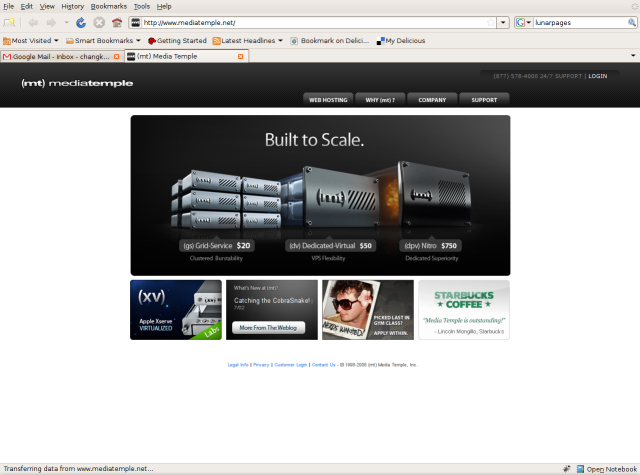Open the Google search engine selector
Image resolution: width=640 pixels, height=475 pixels.
click(x=523, y=22)
